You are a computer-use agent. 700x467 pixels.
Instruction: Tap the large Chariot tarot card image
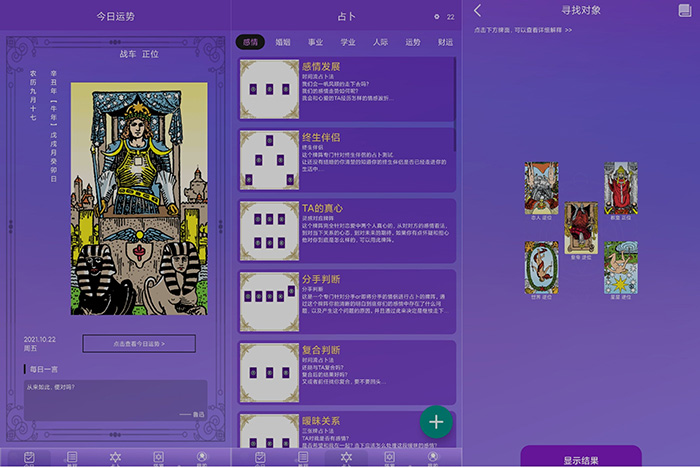pos(138,198)
